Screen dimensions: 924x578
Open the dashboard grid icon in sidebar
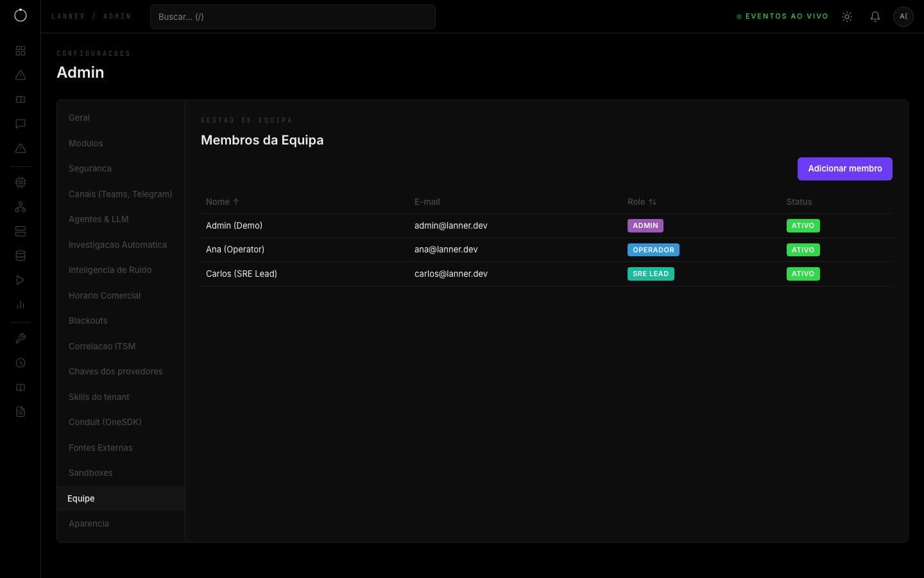(x=21, y=51)
